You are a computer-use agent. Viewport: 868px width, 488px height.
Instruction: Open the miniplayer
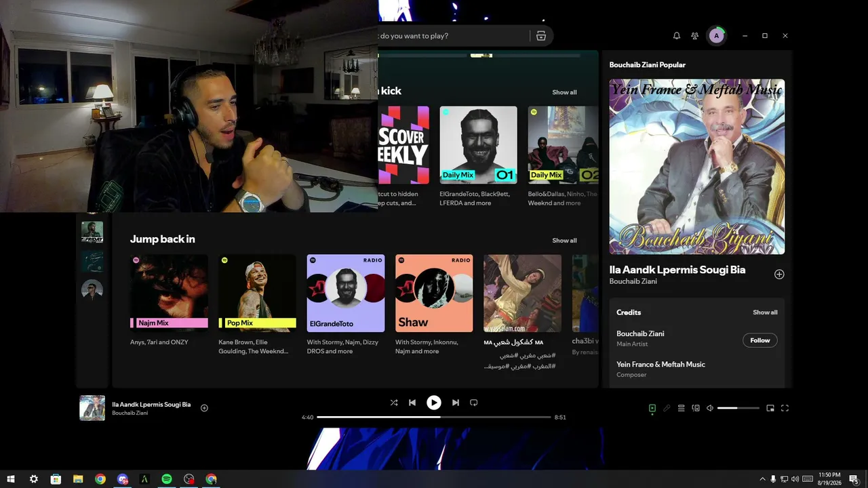[770, 408]
